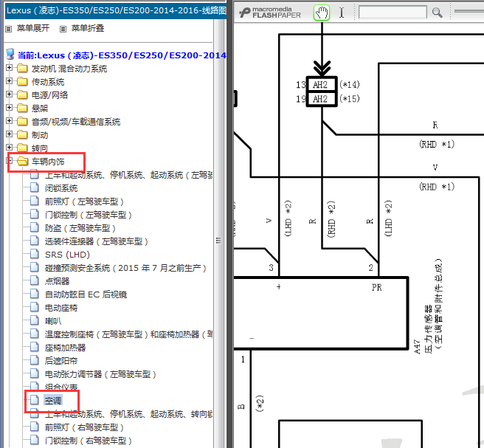Open 点烟器 wiring diagram
The image size is (484, 448).
pos(57,281)
